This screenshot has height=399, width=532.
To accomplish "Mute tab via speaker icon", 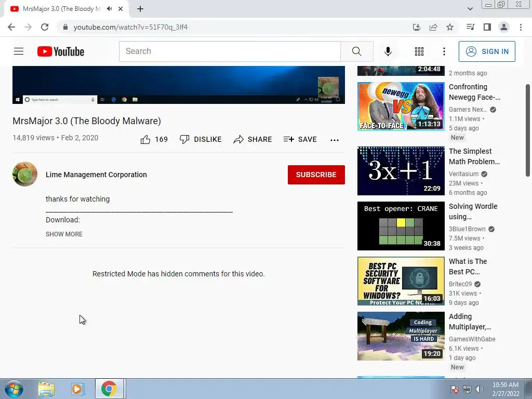I will [109, 9].
